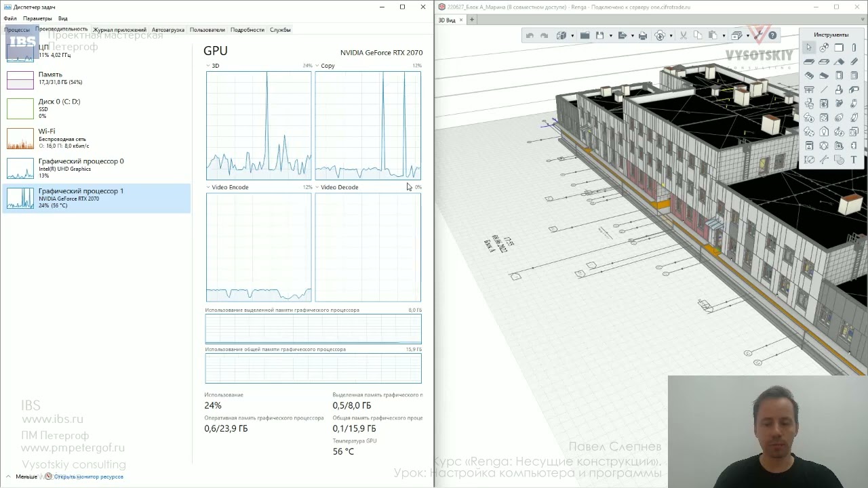Paste using clipboard icon in Renga

[x=713, y=35]
